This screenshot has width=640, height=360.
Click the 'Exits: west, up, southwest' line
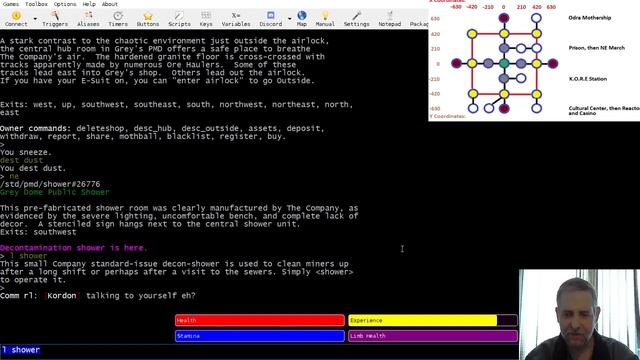point(176,108)
